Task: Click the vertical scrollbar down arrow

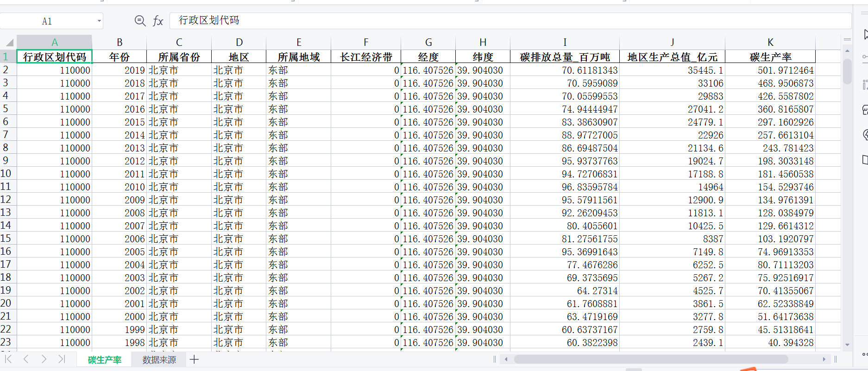Action: pyautogui.click(x=847, y=345)
